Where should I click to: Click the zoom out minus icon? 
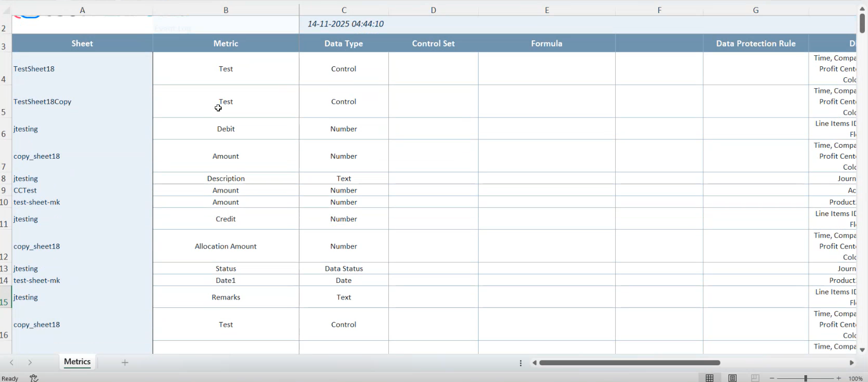772,378
